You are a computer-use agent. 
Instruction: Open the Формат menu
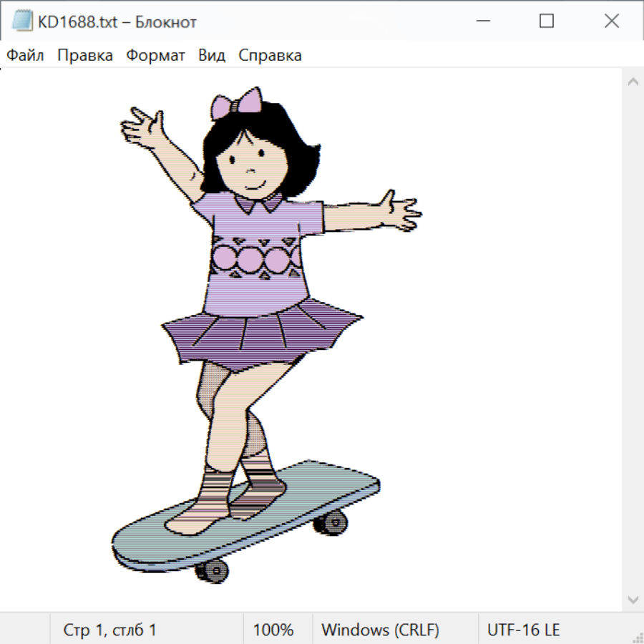click(155, 56)
